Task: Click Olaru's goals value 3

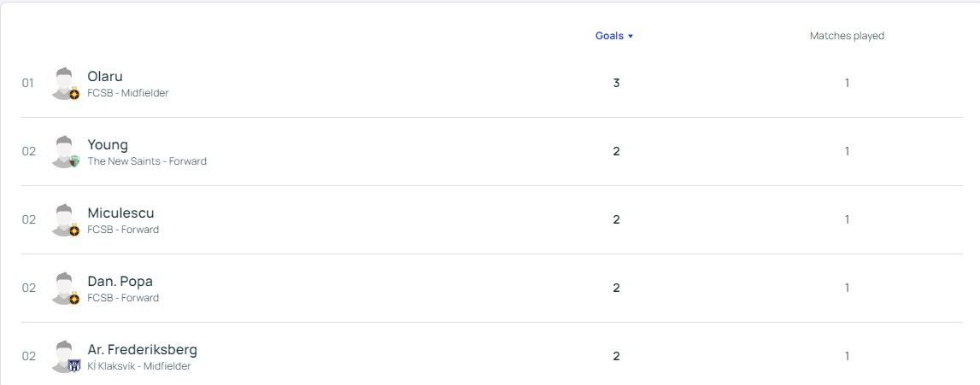Action: point(616,83)
